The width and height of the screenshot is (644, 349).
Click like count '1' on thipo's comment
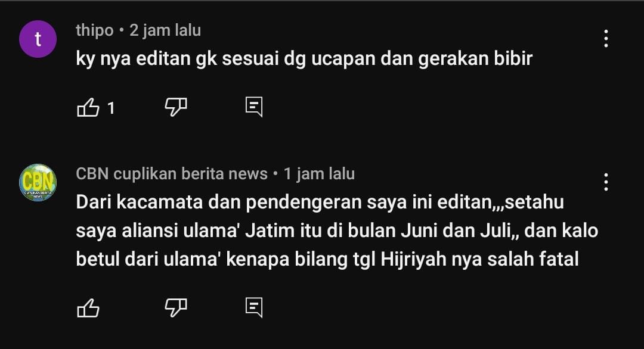[111, 108]
